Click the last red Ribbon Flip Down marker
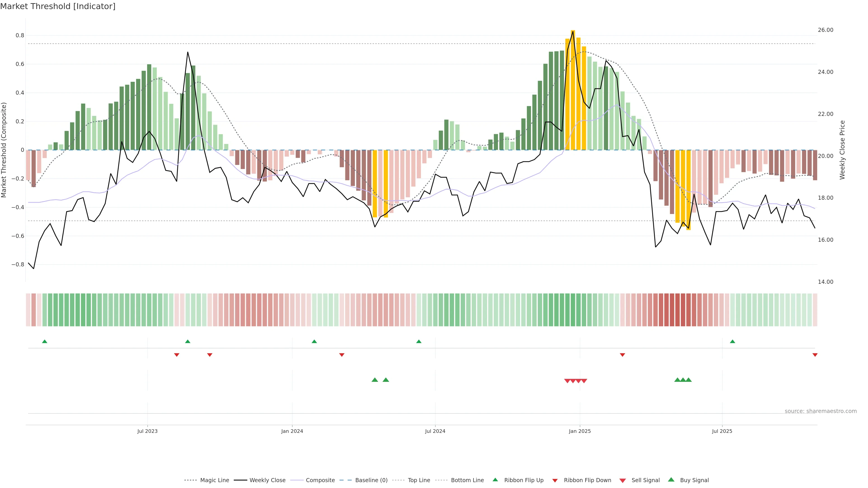 (x=815, y=355)
